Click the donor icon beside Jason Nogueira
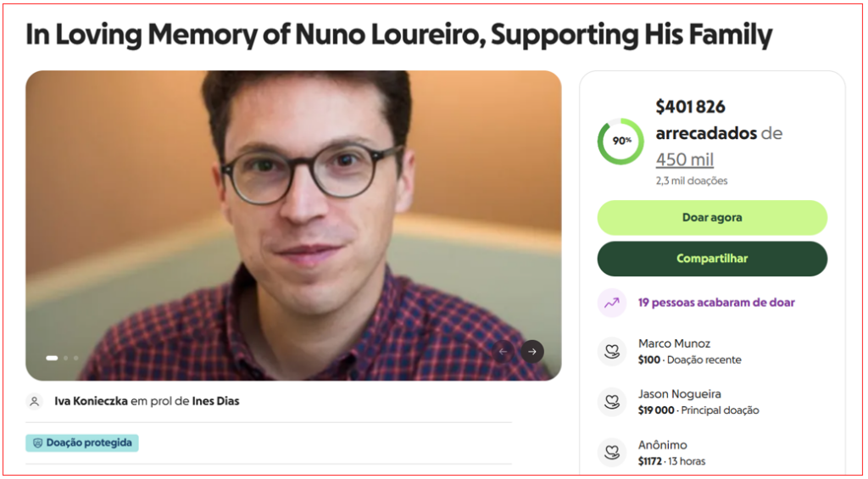Viewport: 868px width, 479px height. [x=612, y=402]
